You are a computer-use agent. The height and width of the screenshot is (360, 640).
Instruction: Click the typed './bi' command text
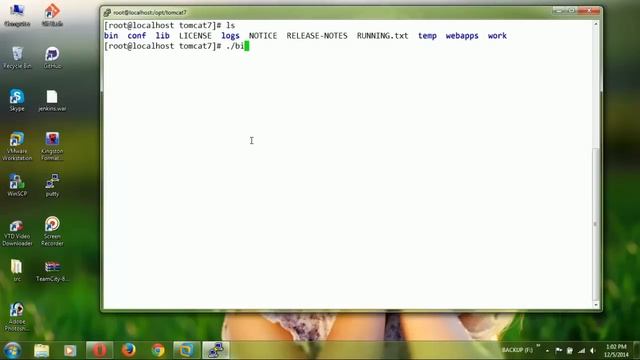coord(235,46)
